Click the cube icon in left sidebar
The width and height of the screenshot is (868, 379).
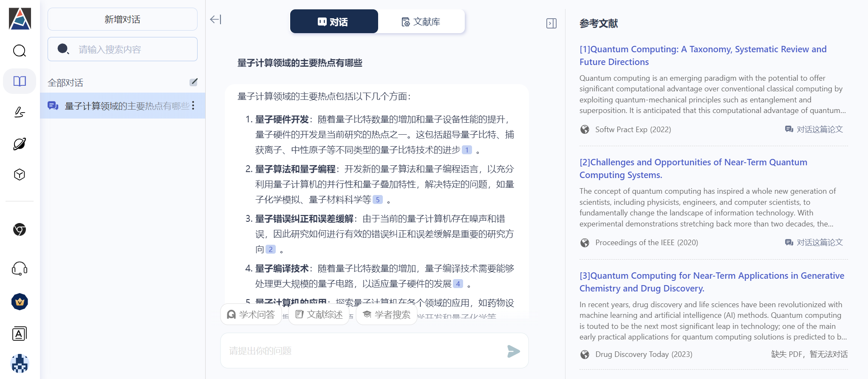point(20,175)
